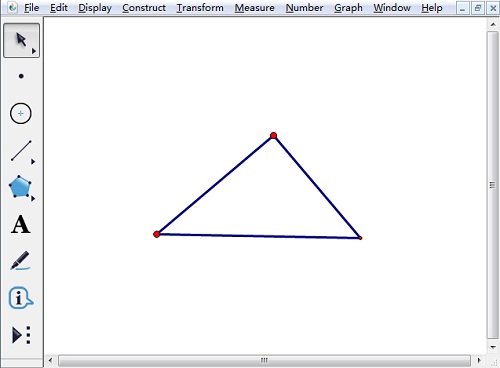Open the Measure menu
The width and height of the screenshot is (500, 368).
255,8
